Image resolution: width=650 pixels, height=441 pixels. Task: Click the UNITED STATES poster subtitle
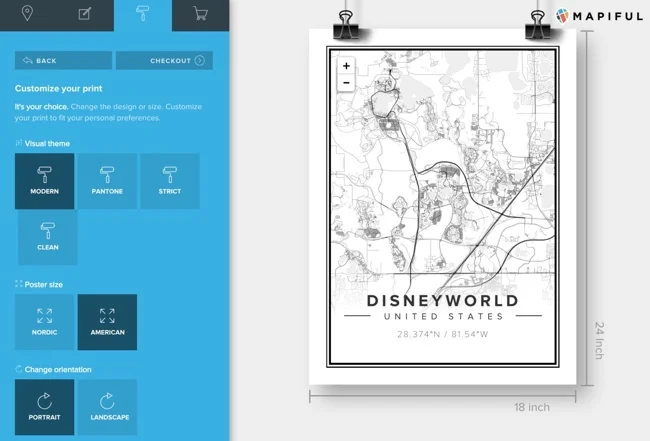click(x=443, y=317)
